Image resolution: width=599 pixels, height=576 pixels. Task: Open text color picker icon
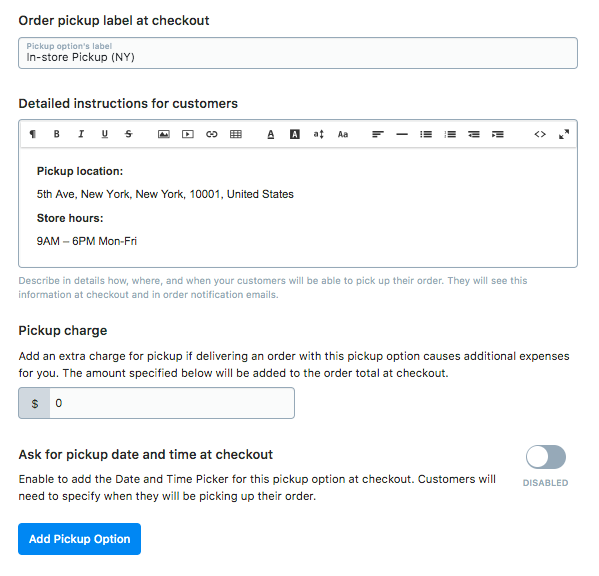(x=270, y=134)
